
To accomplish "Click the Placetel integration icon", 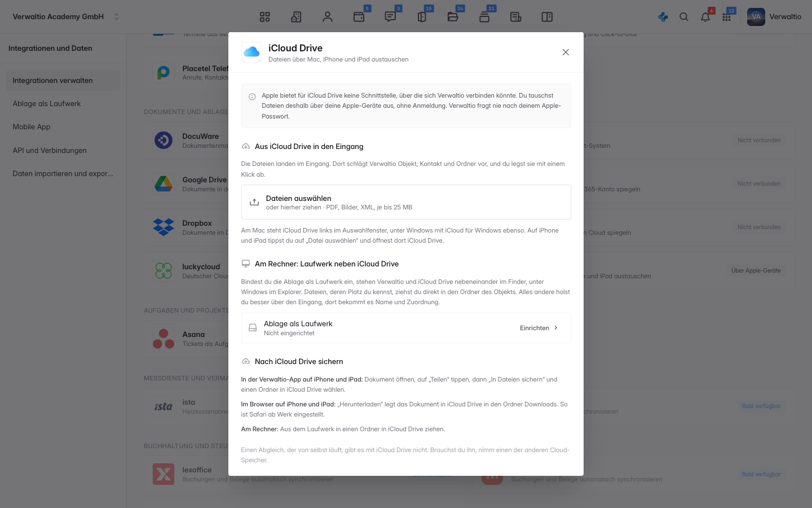I will [x=164, y=72].
